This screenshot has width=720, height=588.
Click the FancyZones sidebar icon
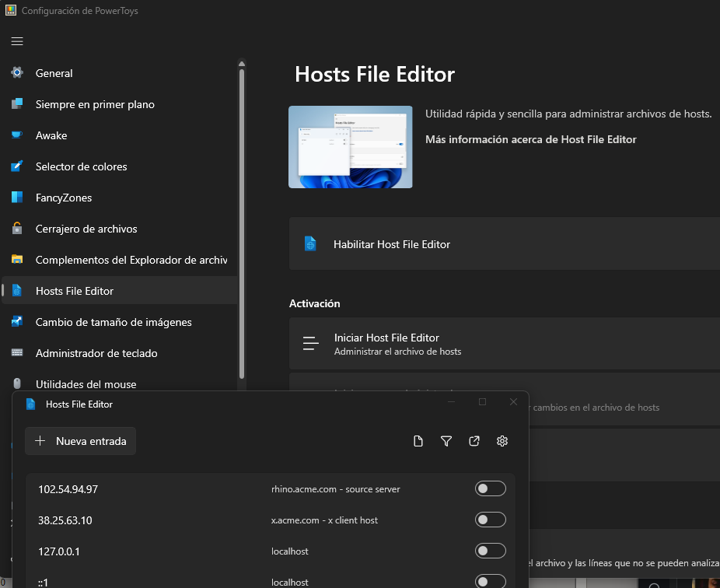coord(17,198)
